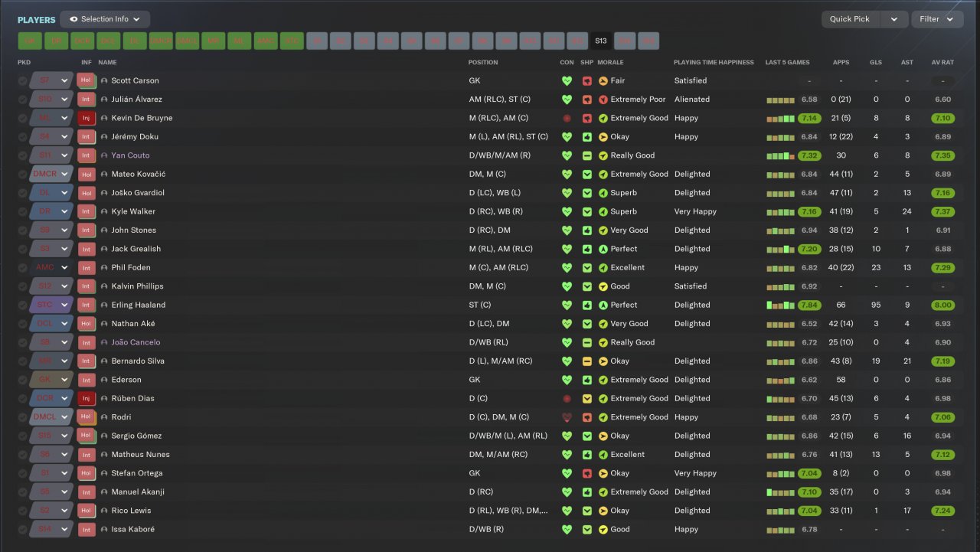Sort by the AV RAT column header
This screenshot has height=552, width=980.
pos(942,63)
